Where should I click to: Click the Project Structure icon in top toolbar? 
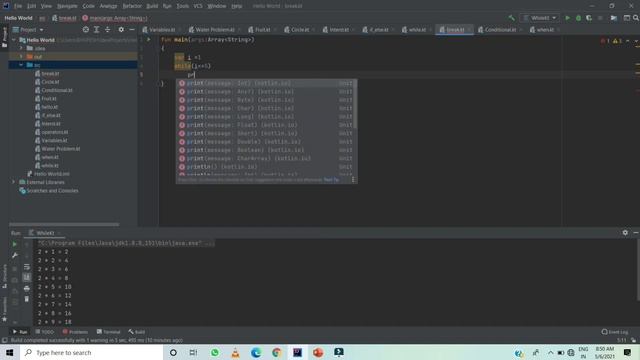(627, 18)
